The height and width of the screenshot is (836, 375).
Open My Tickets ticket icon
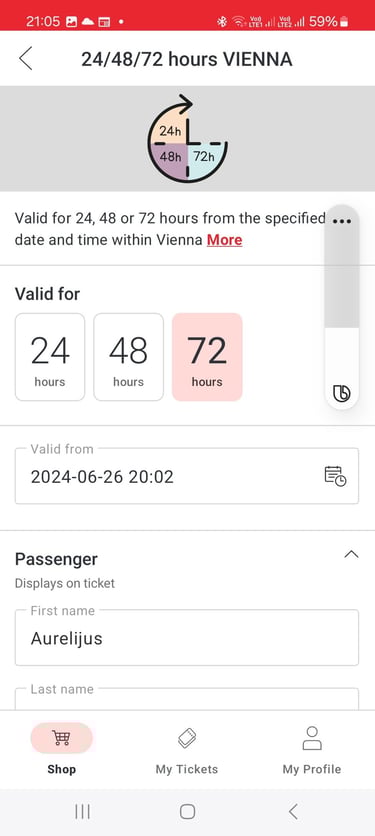(187, 738)
